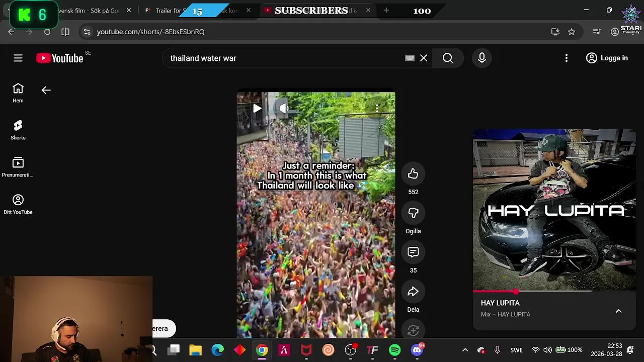The width and height of the screenshot is (644, 362).
Task: Click the magnifier search button
Action: pyautogui.click(x=448, y=58)
